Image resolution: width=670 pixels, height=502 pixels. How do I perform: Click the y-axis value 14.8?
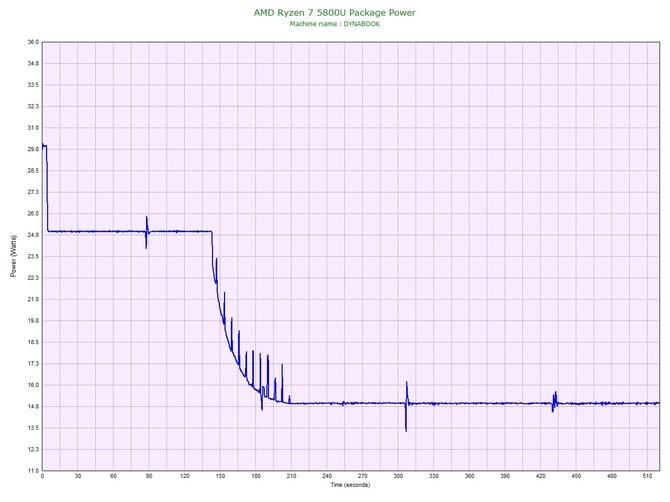(33, 406)
